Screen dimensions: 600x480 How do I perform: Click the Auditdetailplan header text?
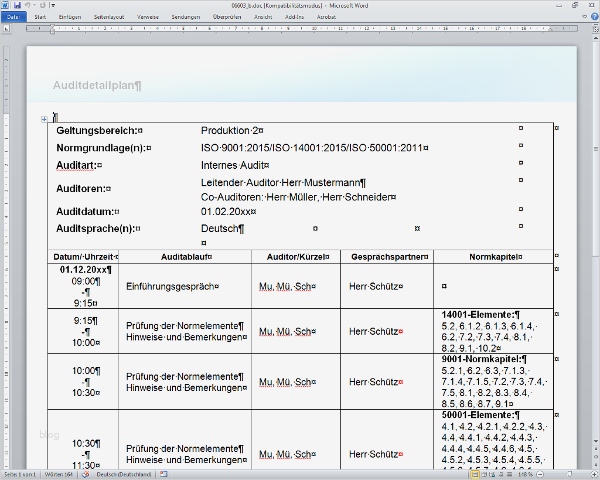96,86
